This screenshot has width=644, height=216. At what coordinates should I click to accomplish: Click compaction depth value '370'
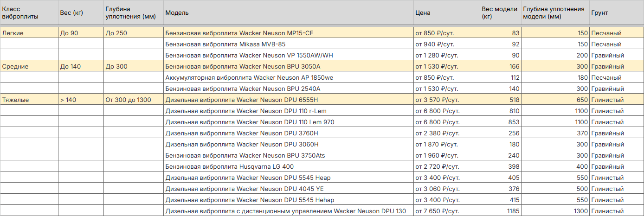point(555,133)
